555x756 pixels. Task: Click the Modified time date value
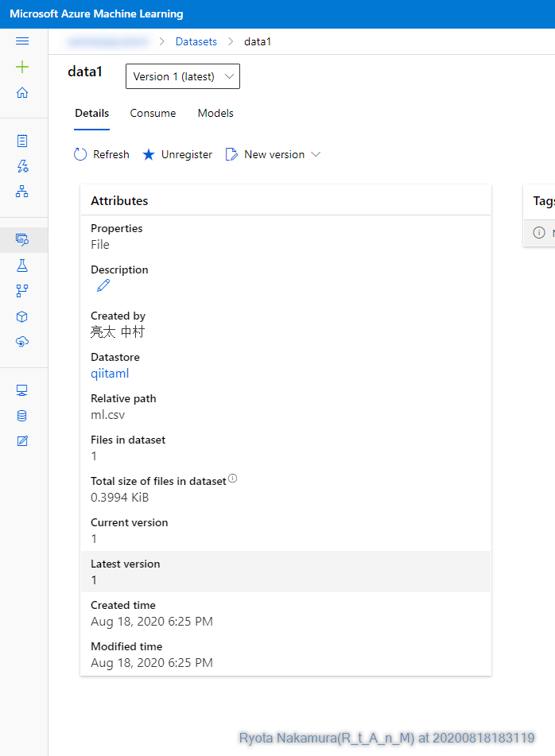(152, 663)
